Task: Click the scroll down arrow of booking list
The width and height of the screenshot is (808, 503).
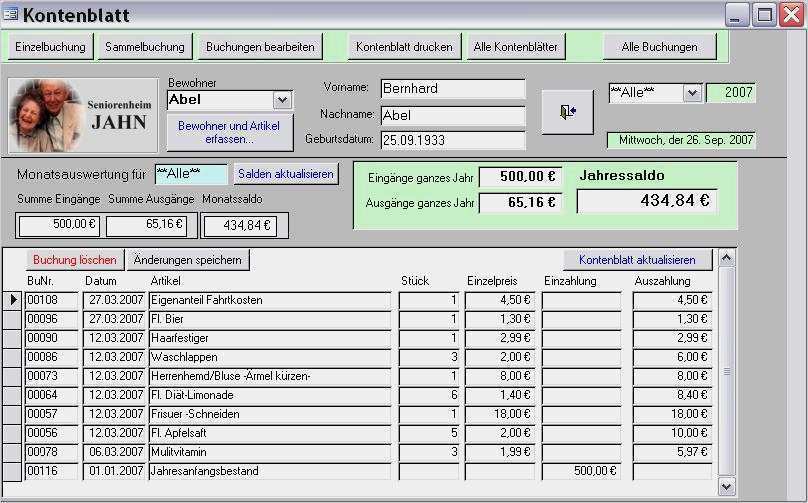Action: pos(727,487)
